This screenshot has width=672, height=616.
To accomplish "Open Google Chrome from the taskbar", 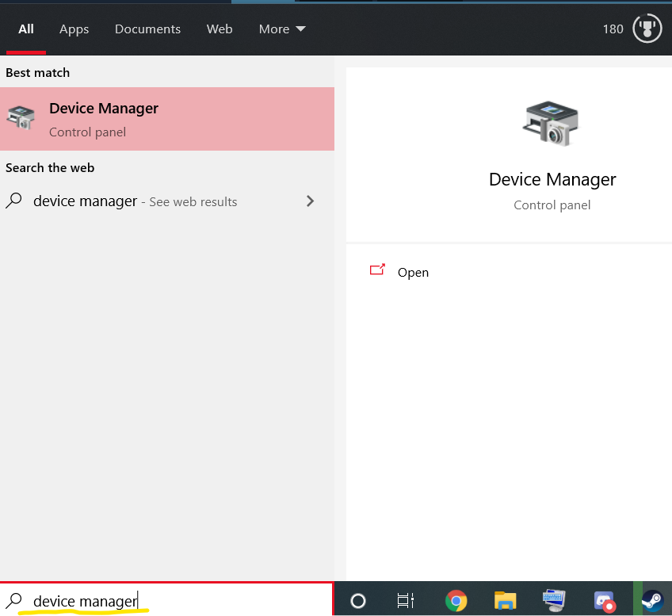I will click(456, 600).
